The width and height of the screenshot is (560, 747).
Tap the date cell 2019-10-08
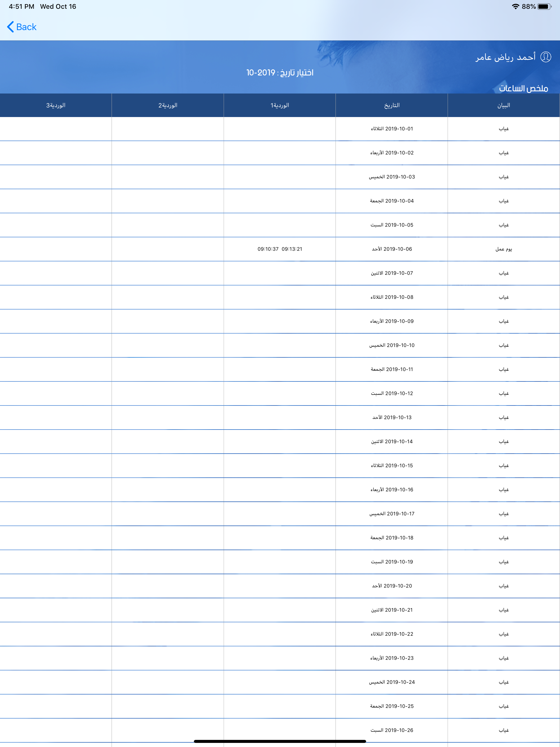point(392,297)
